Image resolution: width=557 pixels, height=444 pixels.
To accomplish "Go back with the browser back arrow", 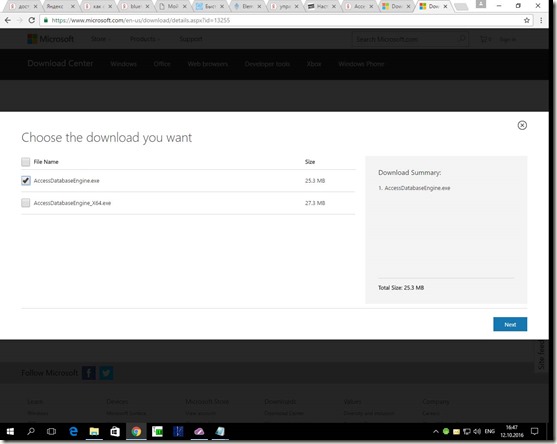I will pos(8,20).
